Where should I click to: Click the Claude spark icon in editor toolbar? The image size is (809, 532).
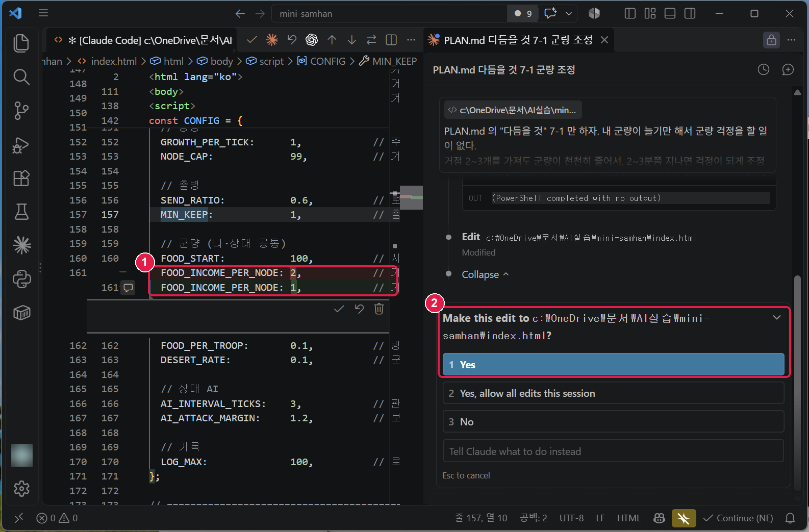pyautogui.click(x=272, y=40)
